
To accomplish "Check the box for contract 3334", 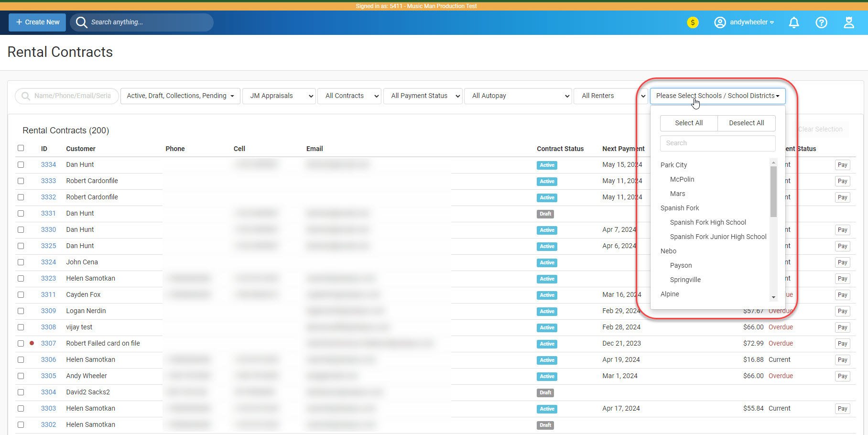I will 21,164.
